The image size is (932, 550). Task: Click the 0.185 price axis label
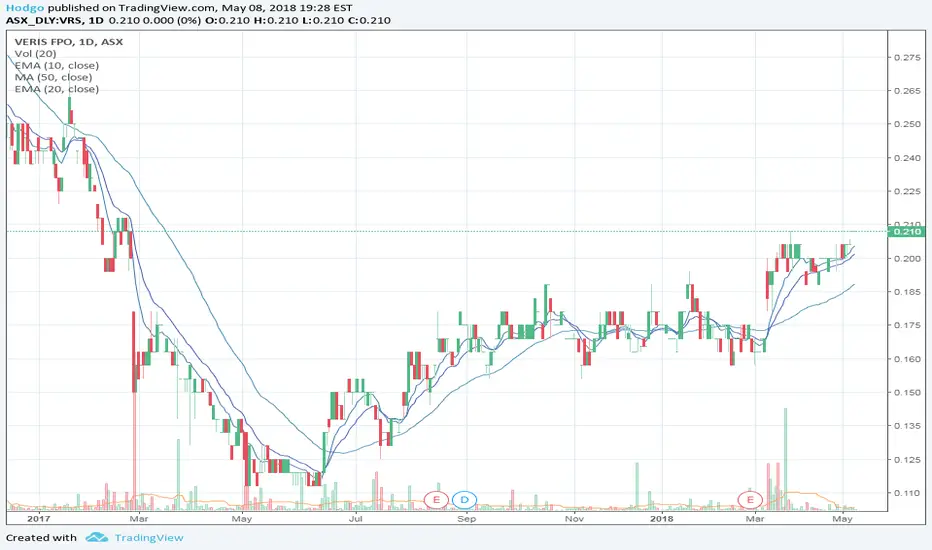[907, 292]
